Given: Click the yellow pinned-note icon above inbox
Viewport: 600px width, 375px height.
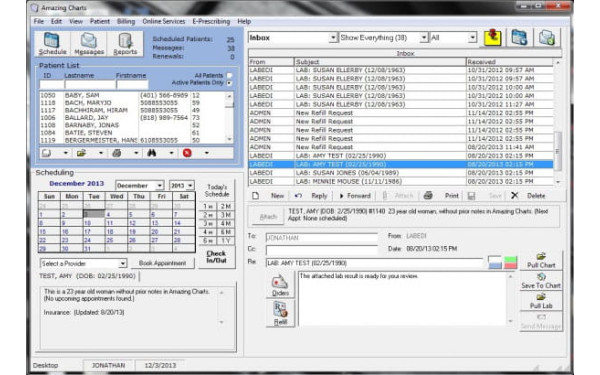Looking at the screenshot, I should 492,38.
